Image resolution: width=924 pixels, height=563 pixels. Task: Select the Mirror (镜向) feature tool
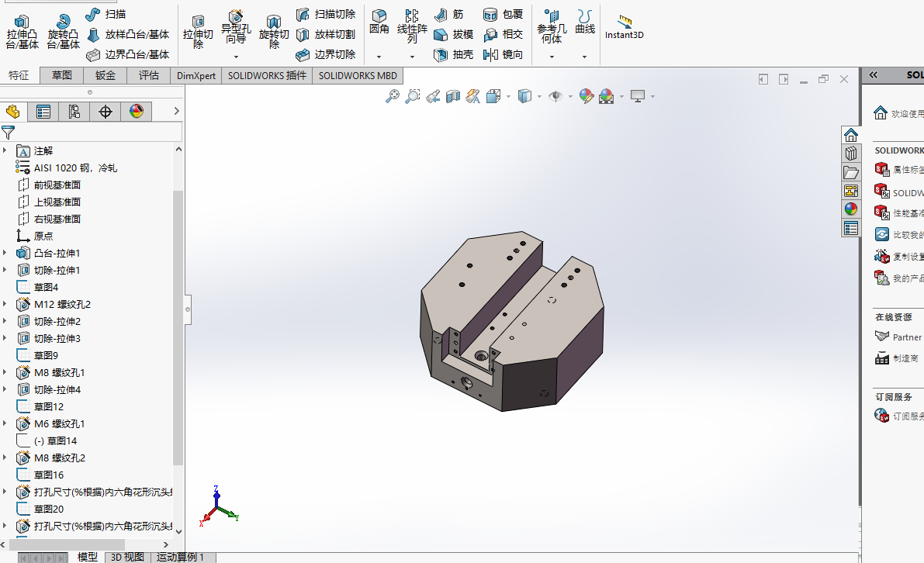coord(503,54)
